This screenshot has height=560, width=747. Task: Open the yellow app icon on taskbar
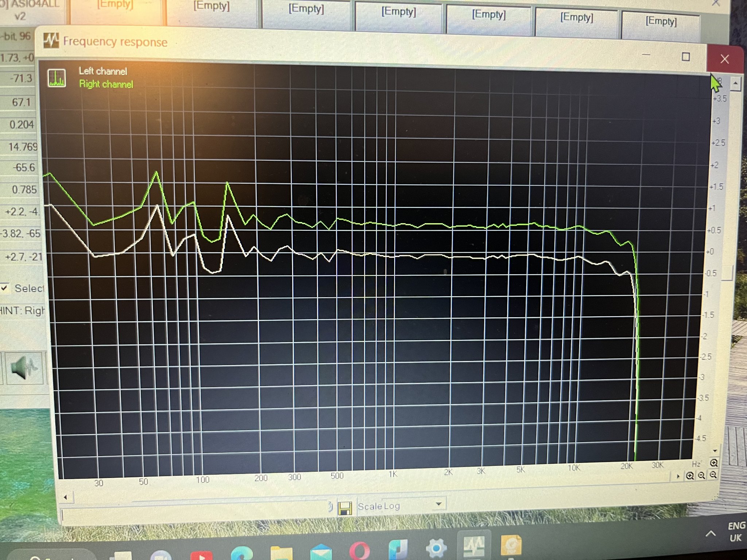click(x=511, y=545)
